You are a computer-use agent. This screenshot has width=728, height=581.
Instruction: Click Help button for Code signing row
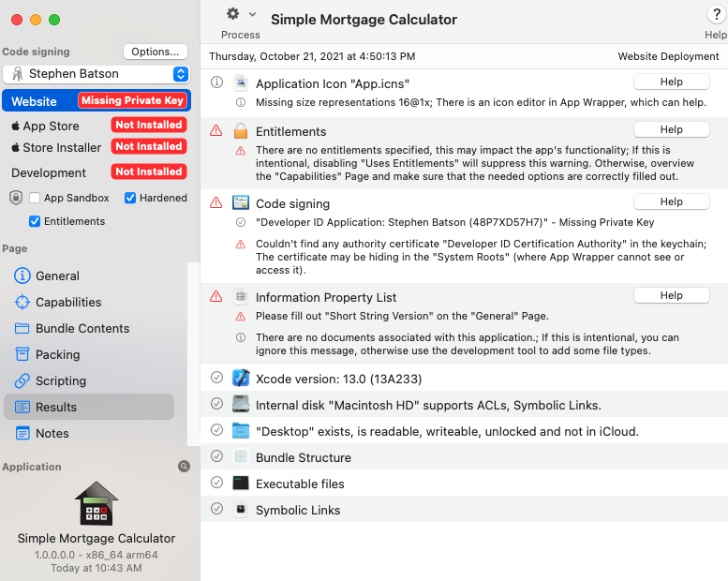coord(672,201)
